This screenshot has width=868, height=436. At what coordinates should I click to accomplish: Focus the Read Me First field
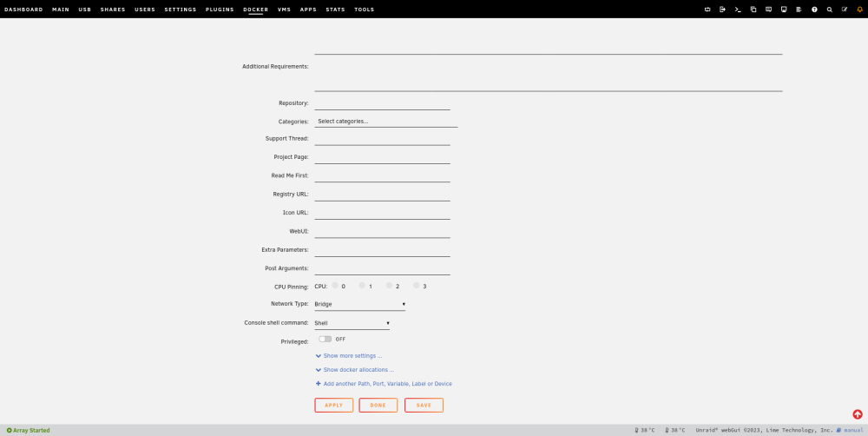coord(382,175)
